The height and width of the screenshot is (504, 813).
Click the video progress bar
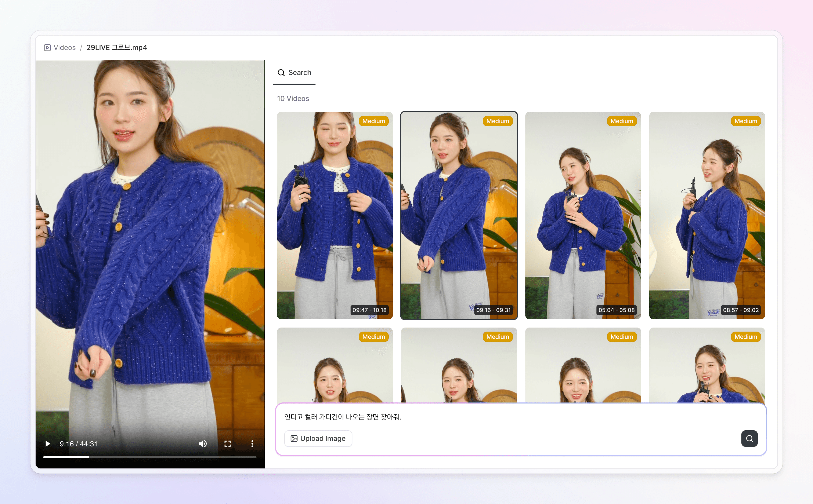coord(150,457)
